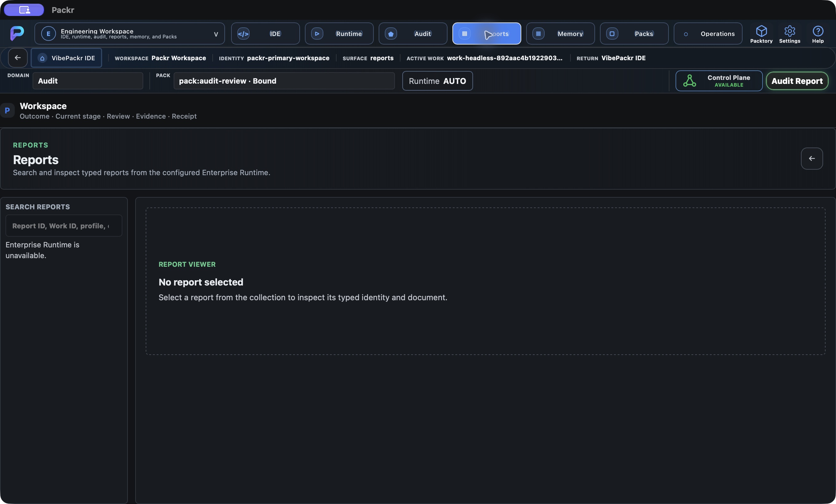
Task: Click the Control Plane network icon
Action: click(x=689, y=81)
